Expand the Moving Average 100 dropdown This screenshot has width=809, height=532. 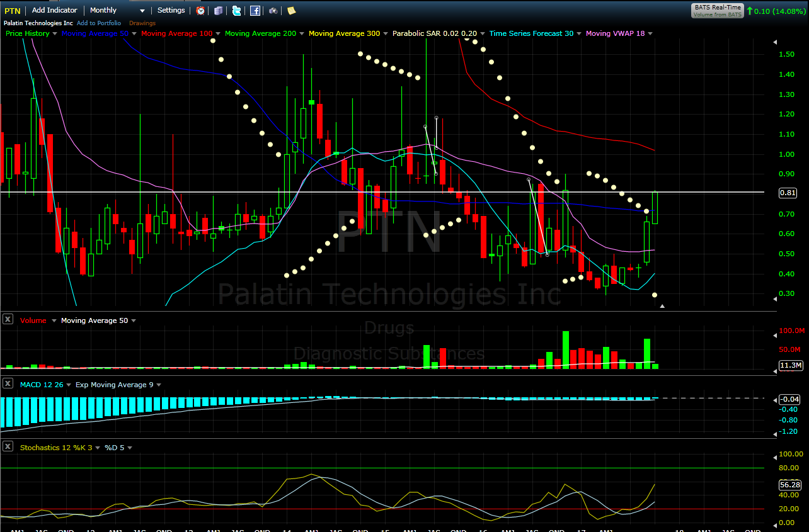[217, 33]
